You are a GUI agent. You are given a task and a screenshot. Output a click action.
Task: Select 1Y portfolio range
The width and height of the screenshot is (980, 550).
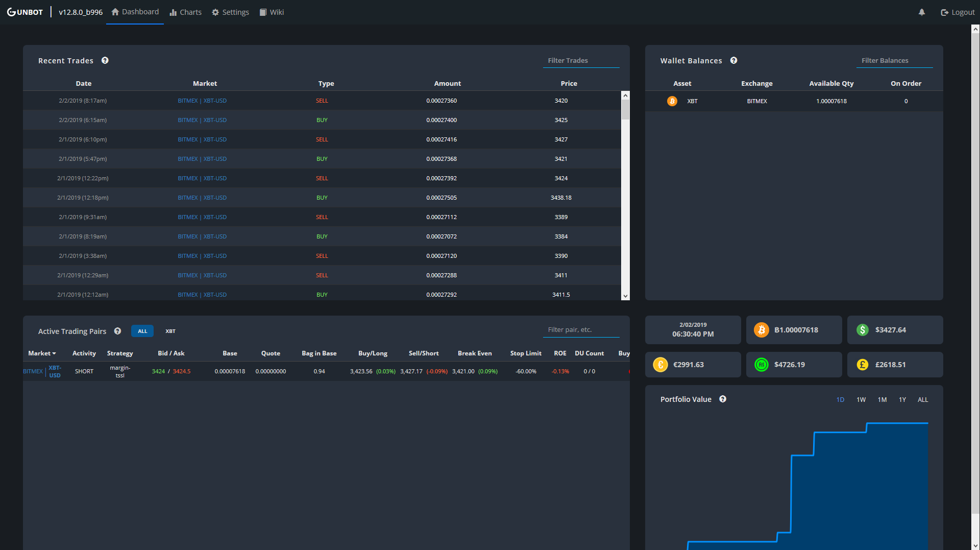(x=902, y=400)
